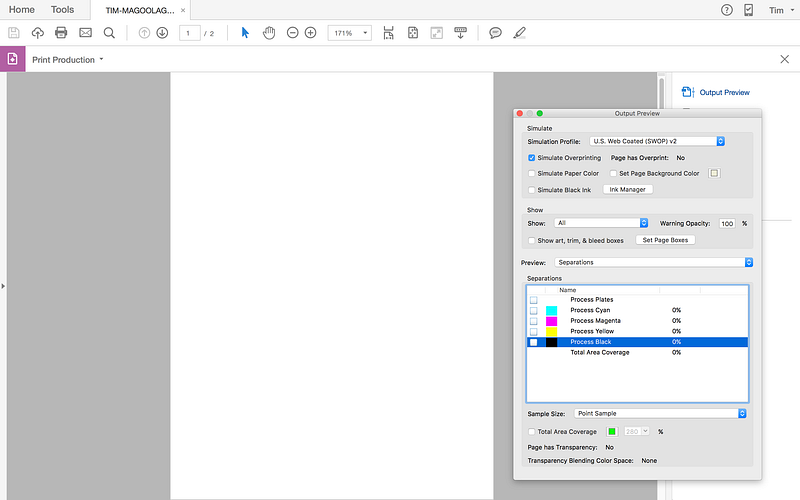This screenshot has width=800, height=500.
Task: Open Preview Separations dropdown
Action: pyautogui.click(x=654, y=262)
